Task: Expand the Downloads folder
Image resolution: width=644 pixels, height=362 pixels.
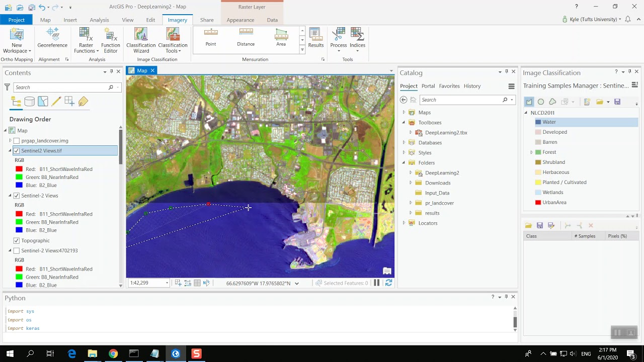Action: pos(411,183)
